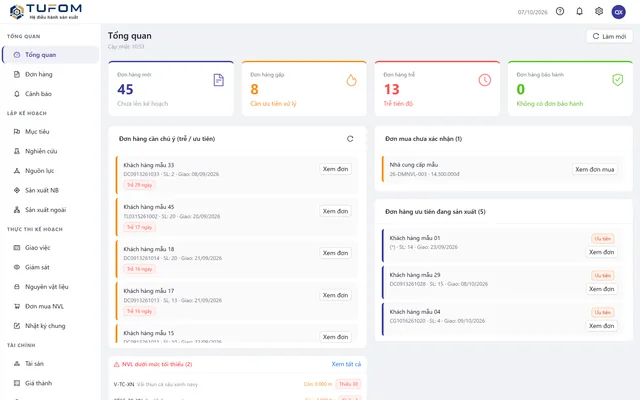Open the QX user avatar
The height and width of the screenshot is (400, 640).
(618, 12)
